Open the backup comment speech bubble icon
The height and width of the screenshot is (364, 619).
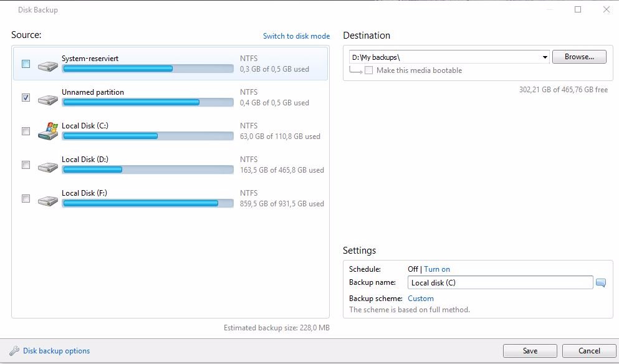point(600,283)
